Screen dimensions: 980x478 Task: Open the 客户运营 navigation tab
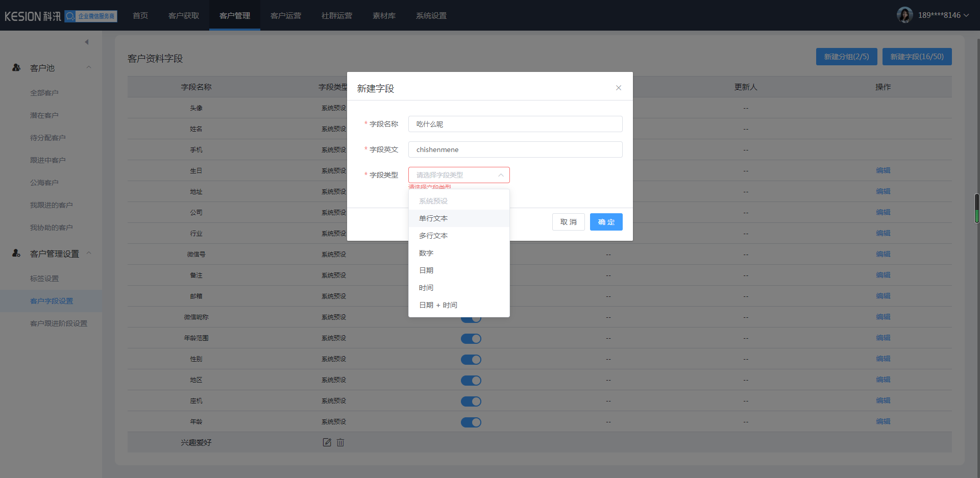coord(285,15)
